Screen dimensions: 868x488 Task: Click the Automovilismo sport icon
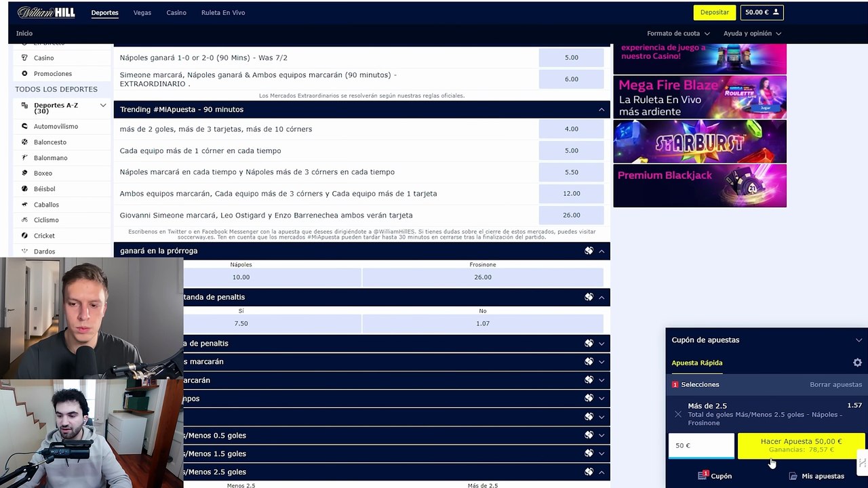(25, 126)
